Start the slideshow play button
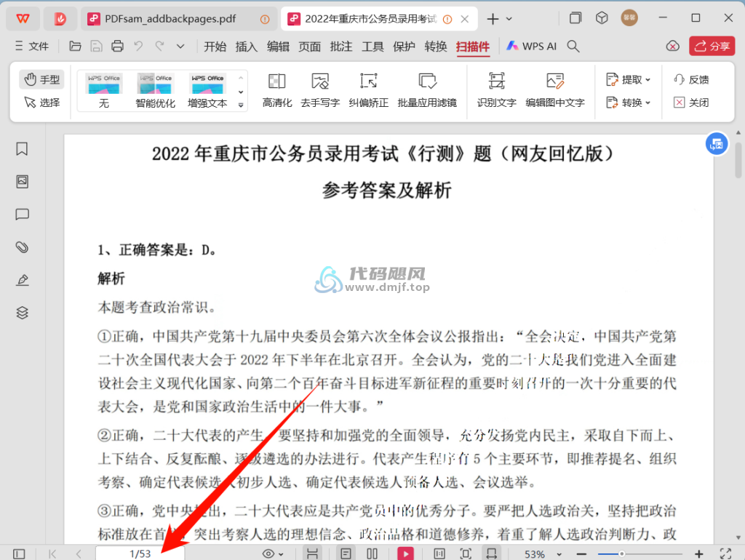This screenshot has width=745, height=560. pos(405,554)
